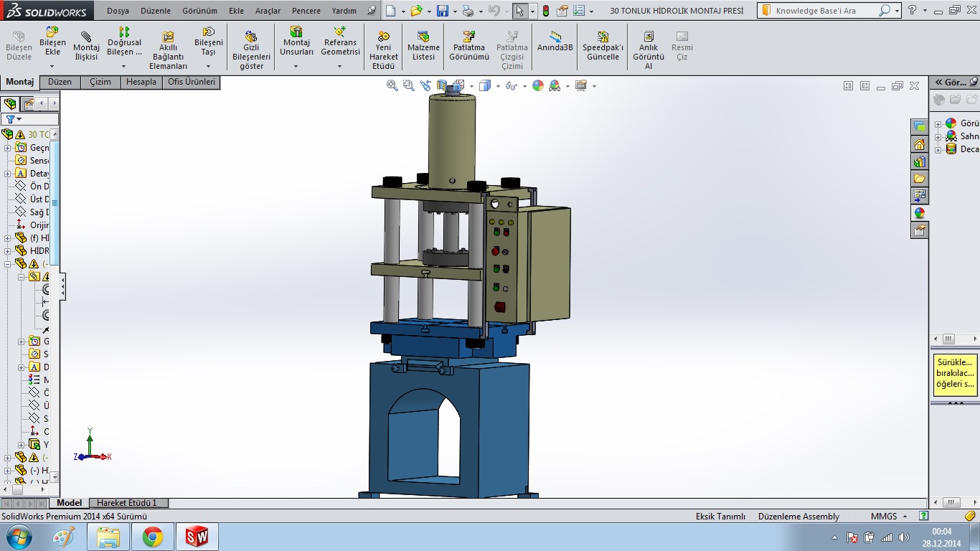980x551 pixels.
Task: Open the MMGS unit system dropdown
Action: pyautogui.click(x=905, y=517)
